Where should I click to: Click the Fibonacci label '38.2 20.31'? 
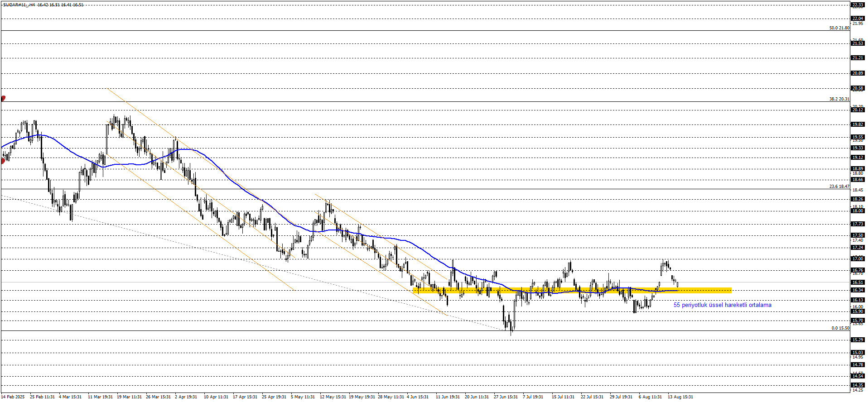[839, 99]
